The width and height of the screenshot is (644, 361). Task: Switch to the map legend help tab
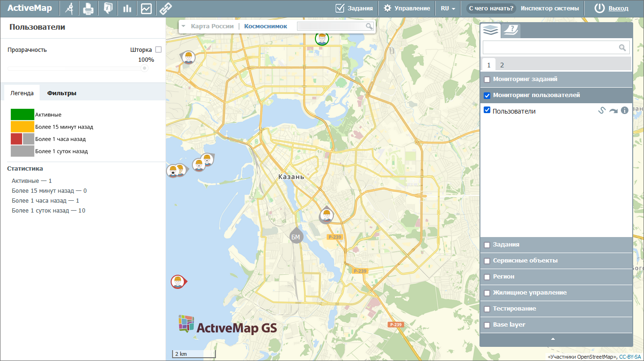click(510, 31)
